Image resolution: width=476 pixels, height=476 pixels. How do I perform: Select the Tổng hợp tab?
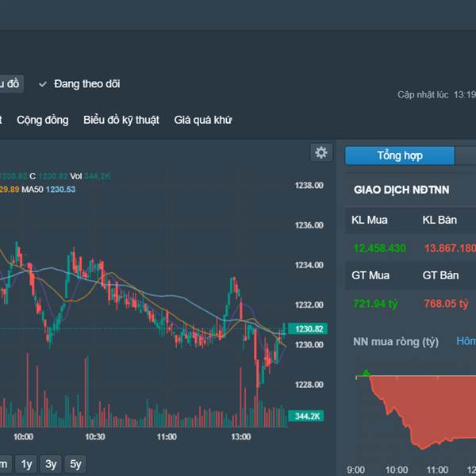[x=400, y=155]
